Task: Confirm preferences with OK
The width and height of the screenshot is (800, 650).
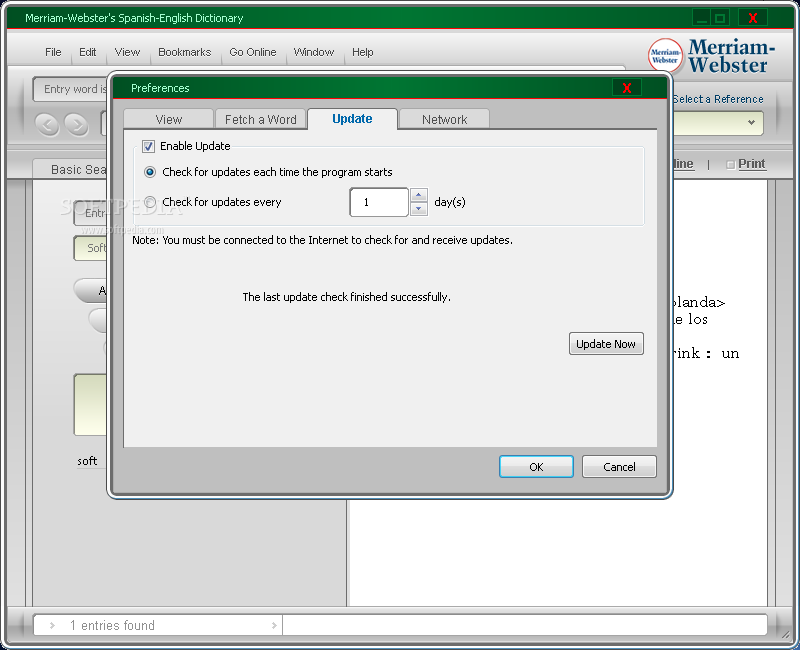Action: (x=536, y=467)
